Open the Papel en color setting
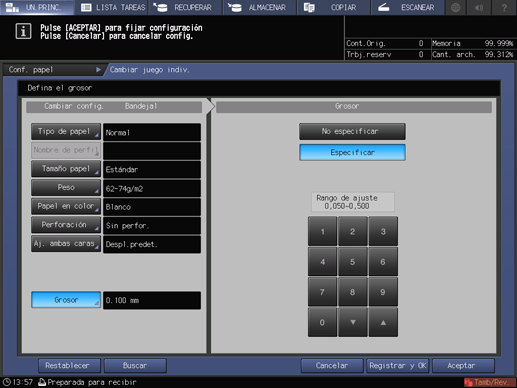Image resolution: width=517 pixels, height=388 pixels. tap(66, 206)
